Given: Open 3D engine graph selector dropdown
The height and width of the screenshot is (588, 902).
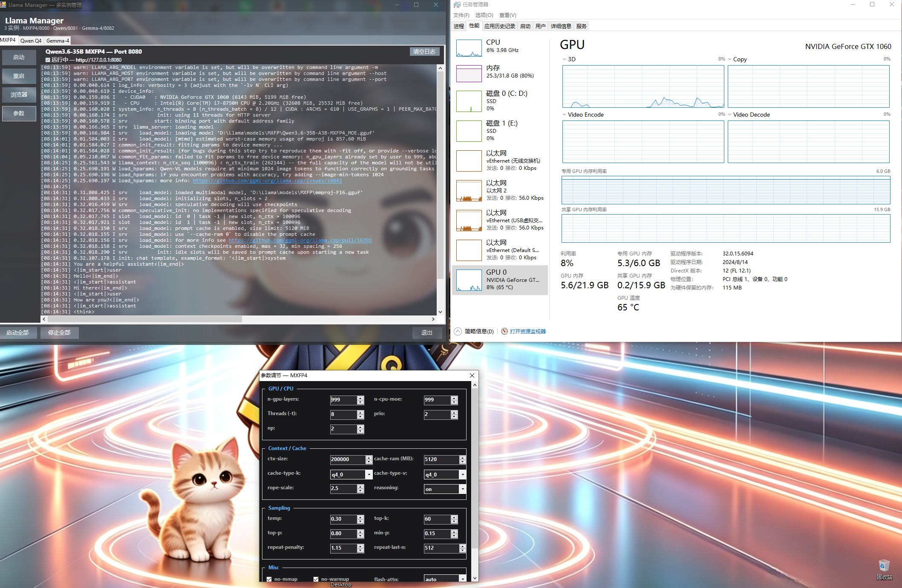Looking at the screenshot, I should (564, 59).
